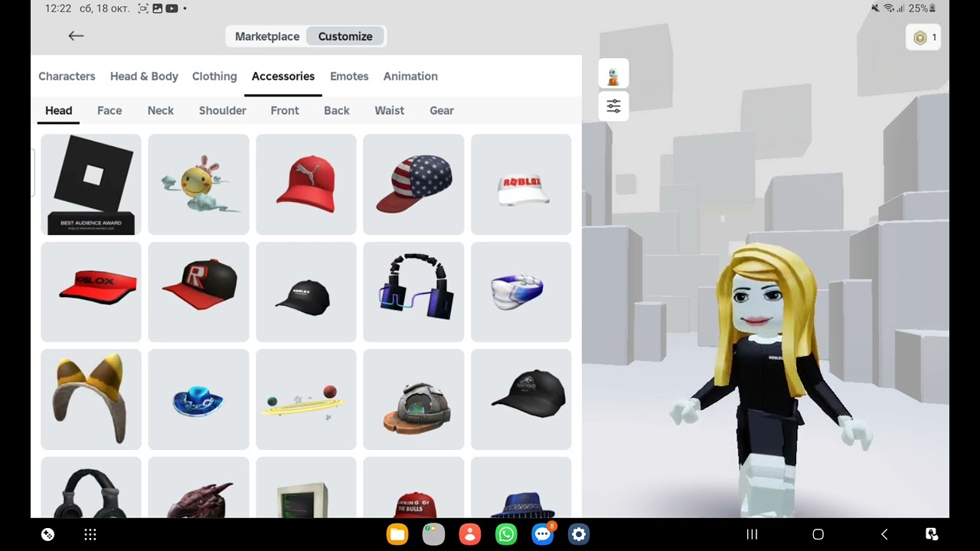Select the Back accessory subcategory
The image size is (980, 551).
(337, 111)
